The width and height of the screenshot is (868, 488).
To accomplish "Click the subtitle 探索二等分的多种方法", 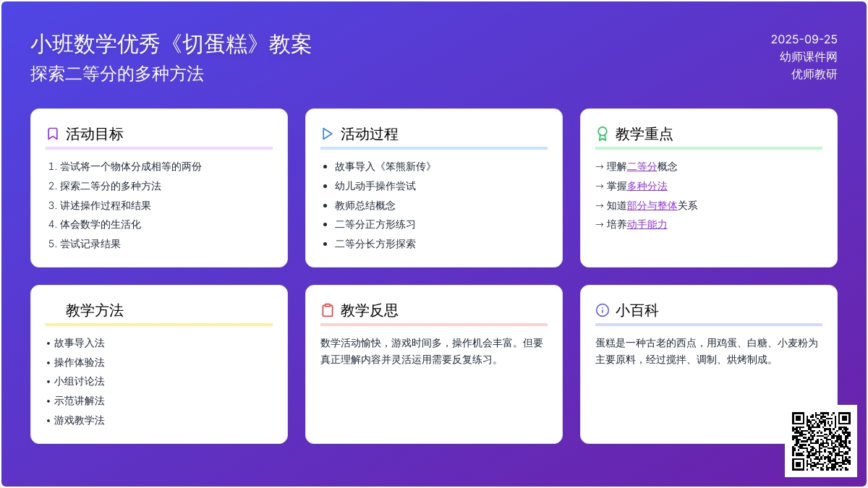I will tap(117, 74).
